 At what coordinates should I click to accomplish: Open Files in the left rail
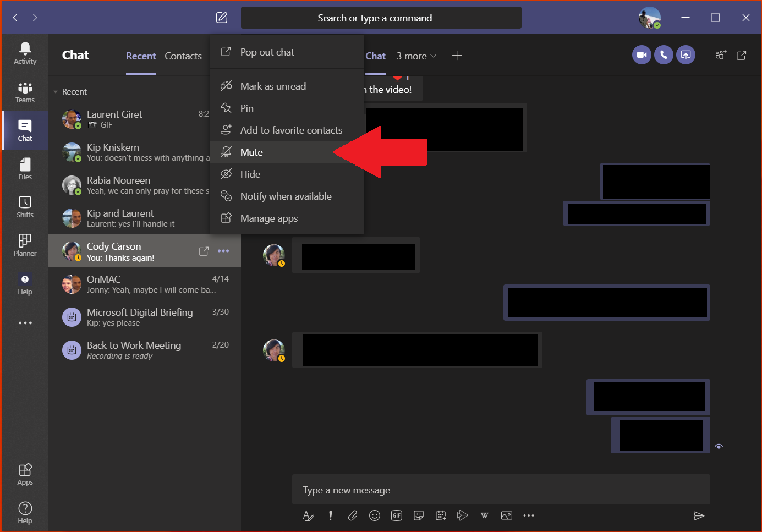click(x=25, y=169)
